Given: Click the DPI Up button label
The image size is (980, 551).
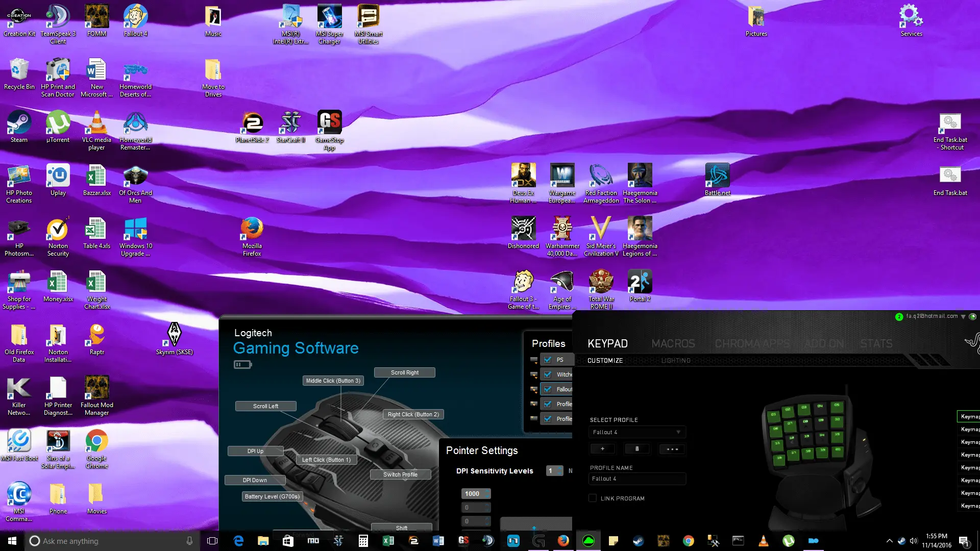Looking at the screenshot, I should point(255,451).
